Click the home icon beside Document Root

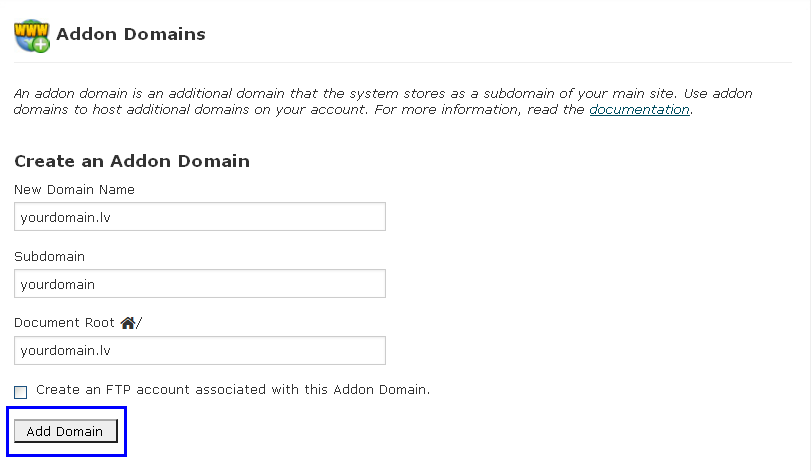coord(128,323)
